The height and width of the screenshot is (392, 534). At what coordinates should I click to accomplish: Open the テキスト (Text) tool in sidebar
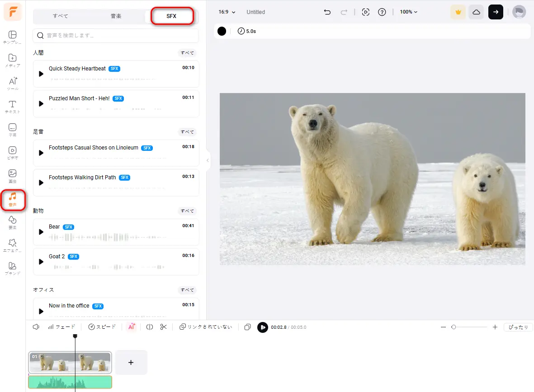tap(13, 107)
